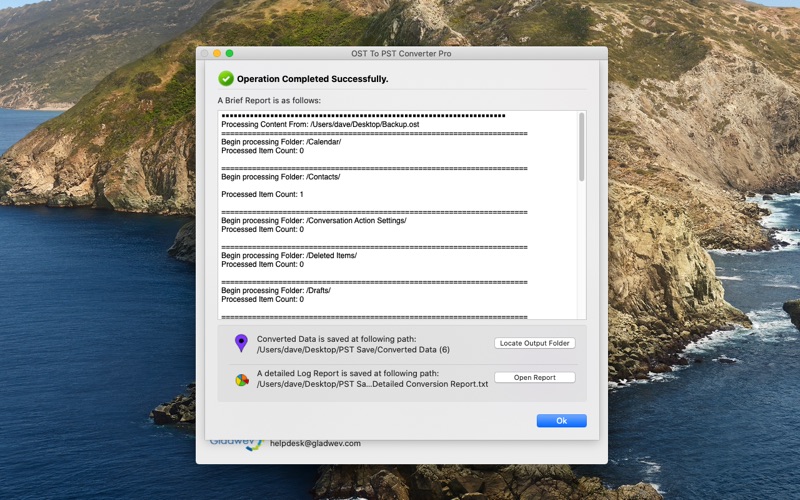This screenshot has height=500, width=800.
Task: Click 'A Brief Report is as follows:' label
Action: 269,101
